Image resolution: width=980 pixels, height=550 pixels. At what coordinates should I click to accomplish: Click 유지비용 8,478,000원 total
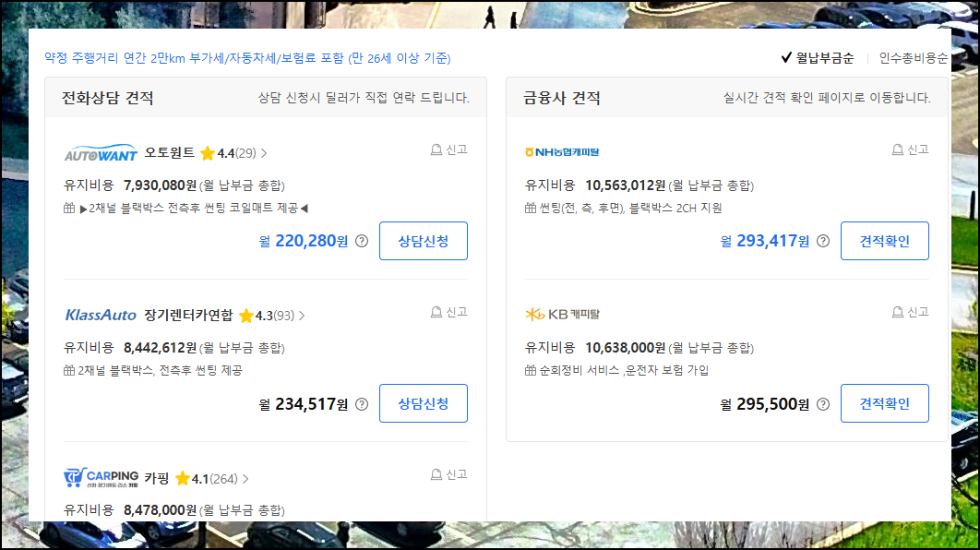point(174,510)
